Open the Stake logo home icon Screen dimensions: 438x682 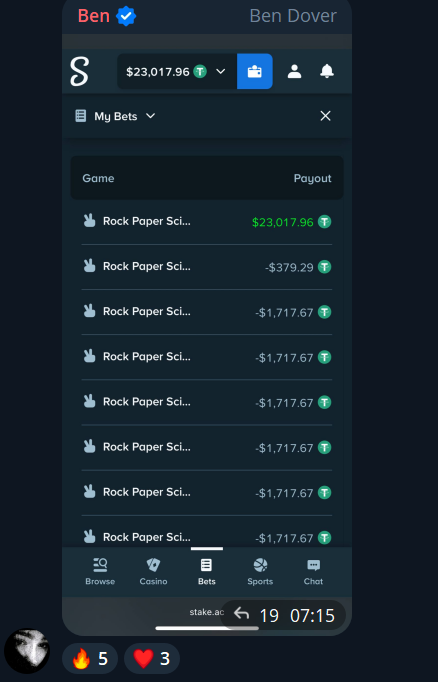(80, 71)
